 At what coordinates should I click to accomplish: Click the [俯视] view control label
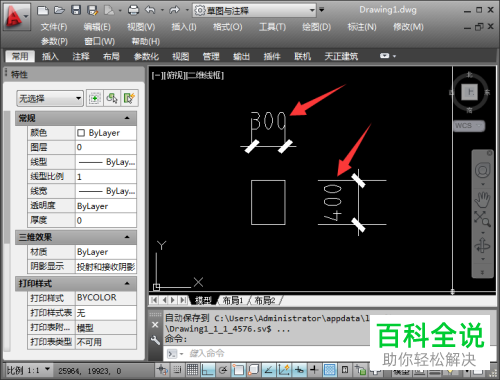[x=174, y=76]
